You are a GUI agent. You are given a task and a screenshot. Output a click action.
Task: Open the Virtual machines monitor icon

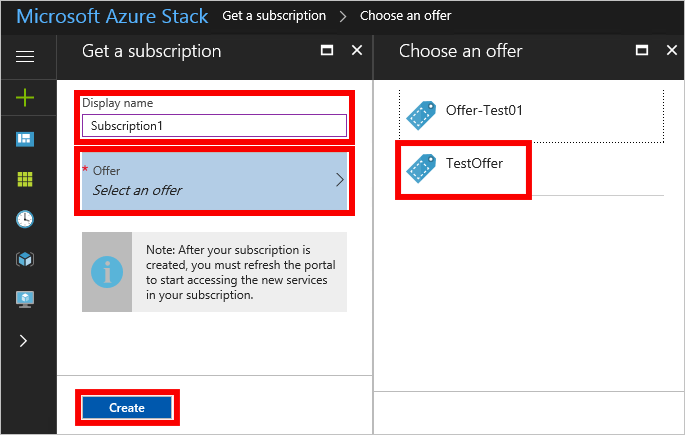25,299
